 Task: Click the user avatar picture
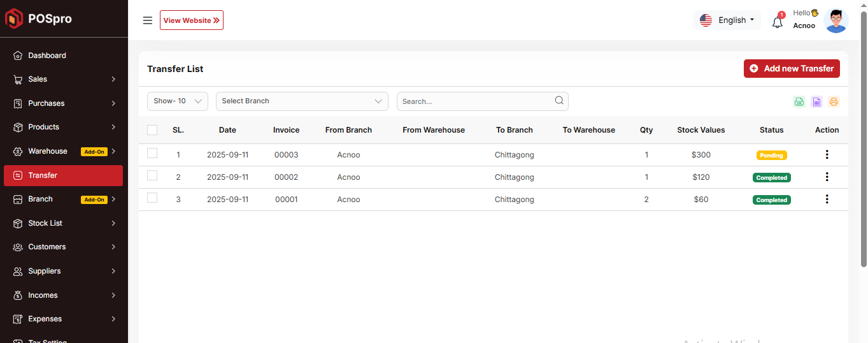click(836, 20)
